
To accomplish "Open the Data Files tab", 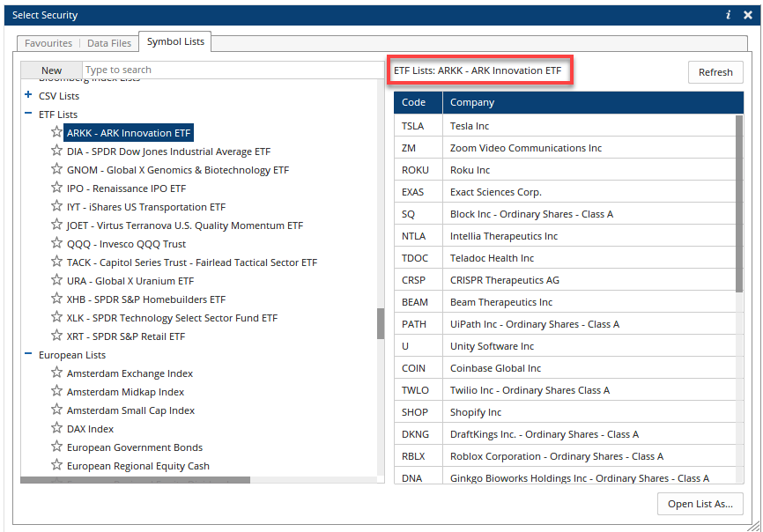I will [109, 43].
